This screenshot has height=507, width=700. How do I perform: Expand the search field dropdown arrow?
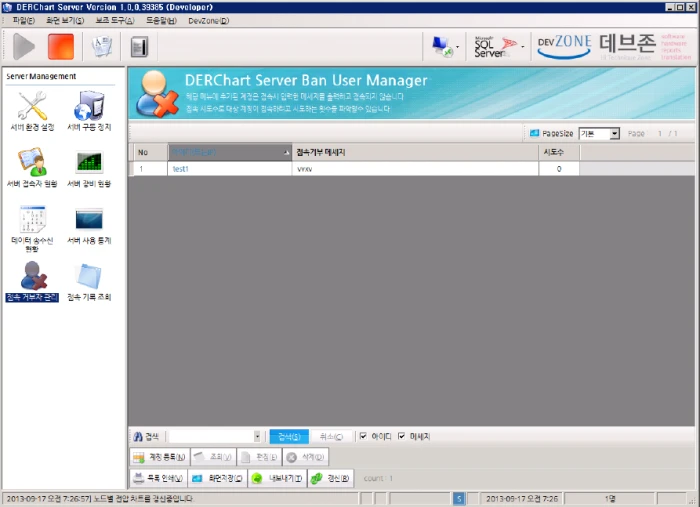(257, 436)
